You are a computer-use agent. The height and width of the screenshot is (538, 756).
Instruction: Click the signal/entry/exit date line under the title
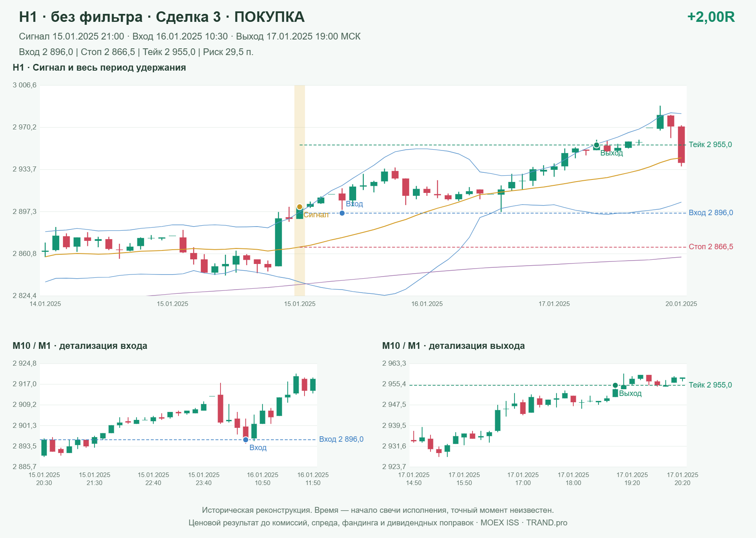190,37
